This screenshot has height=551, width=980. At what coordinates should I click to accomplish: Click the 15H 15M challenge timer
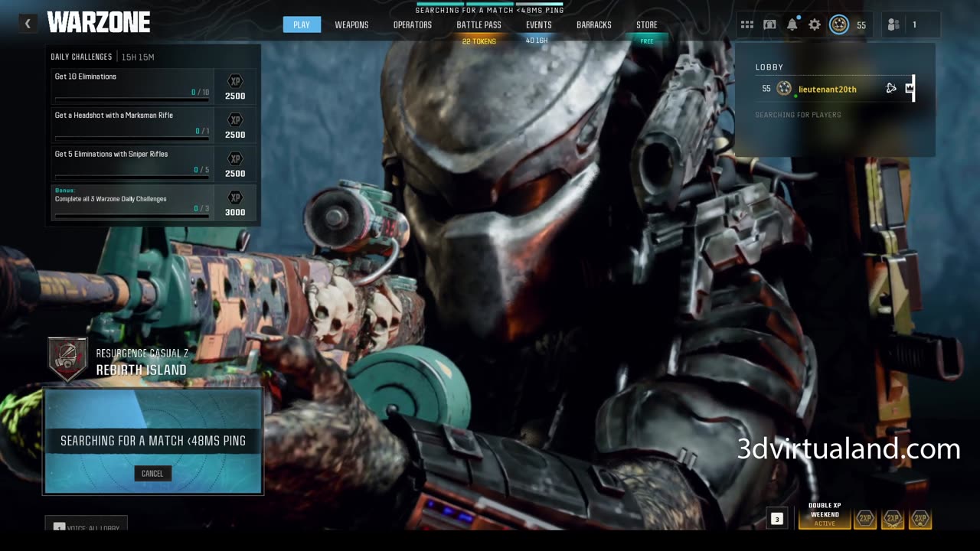coord(138,57)
